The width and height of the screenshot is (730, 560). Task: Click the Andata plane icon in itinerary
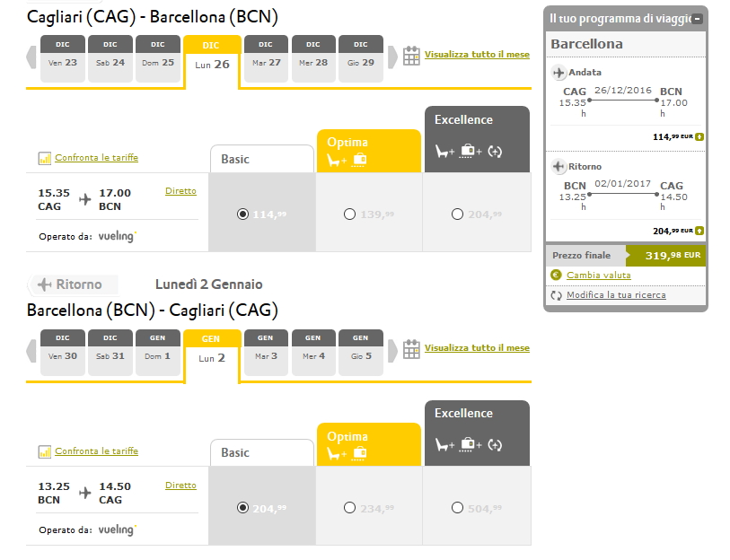559,73
